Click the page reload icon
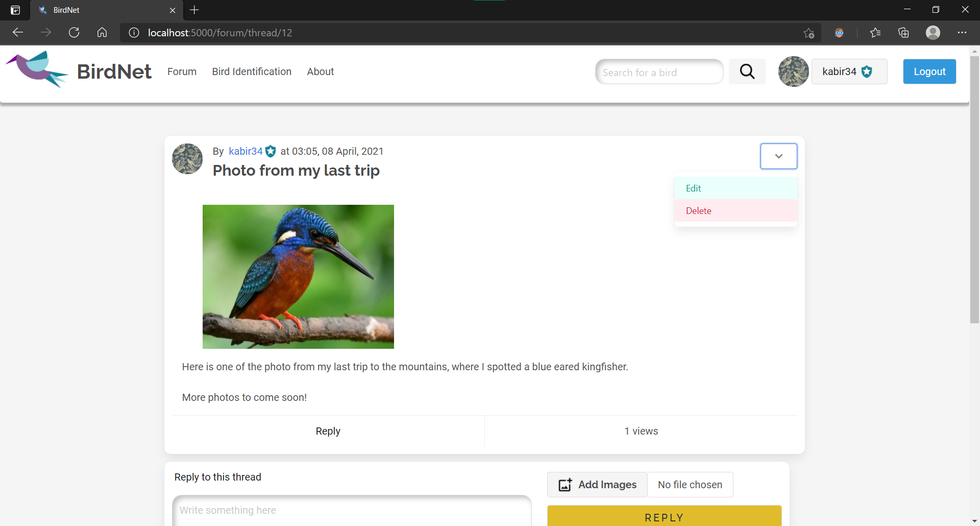 pos(74,32)
